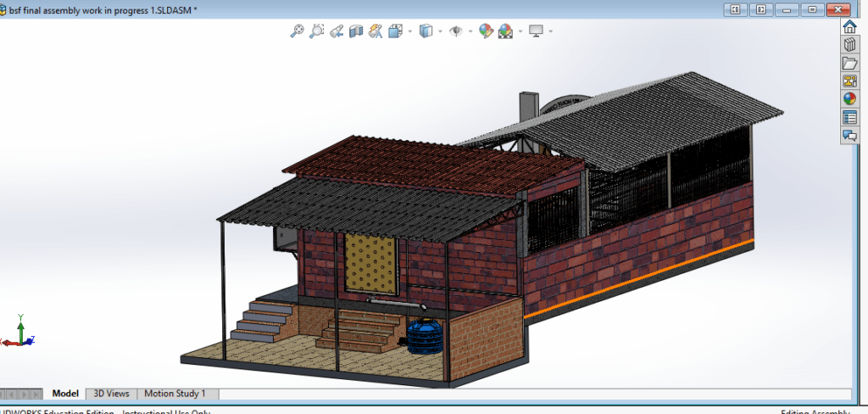Open the SOLIDWORKS Forum pane

pos(849,135)
